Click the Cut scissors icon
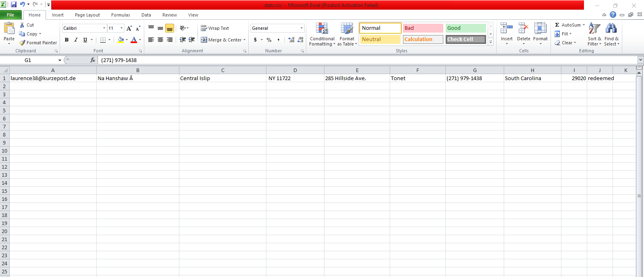644x277 pixels. [x=22, y=25]
